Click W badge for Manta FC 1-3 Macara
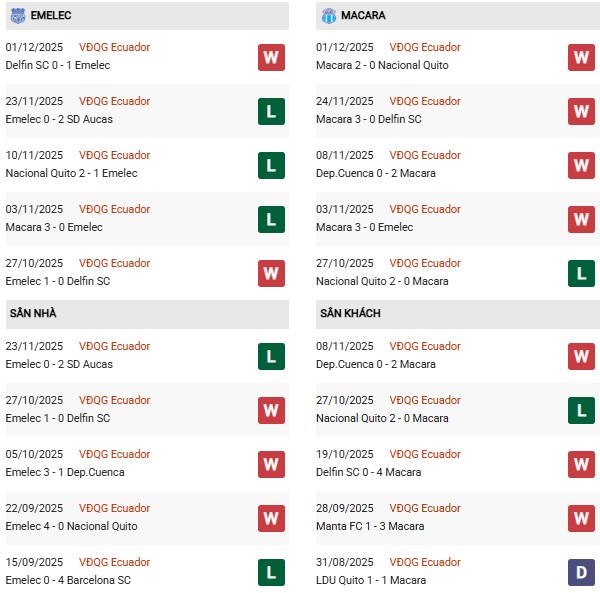Viewport: 600px width, 593px height. click(x=581, y=518)
